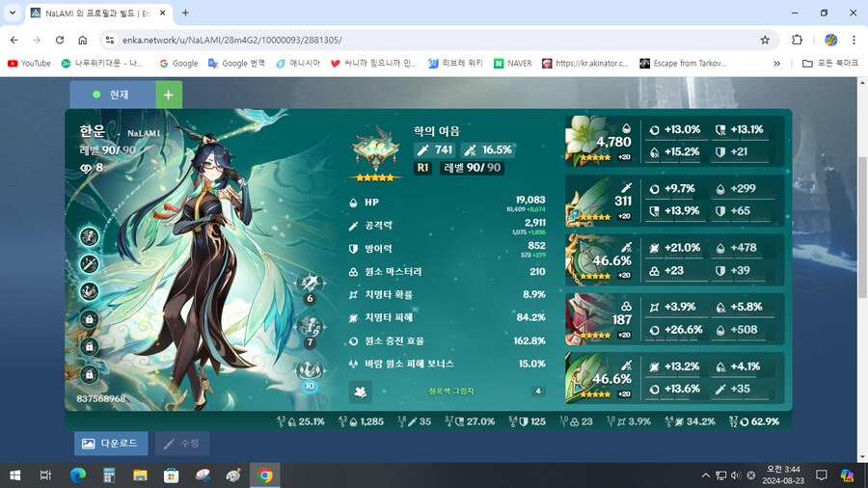Click the 방어력 defense stat row
Image resolution: width=868 pixels, height=488 pixels.
pyautogui.click(x=448, y=249)
